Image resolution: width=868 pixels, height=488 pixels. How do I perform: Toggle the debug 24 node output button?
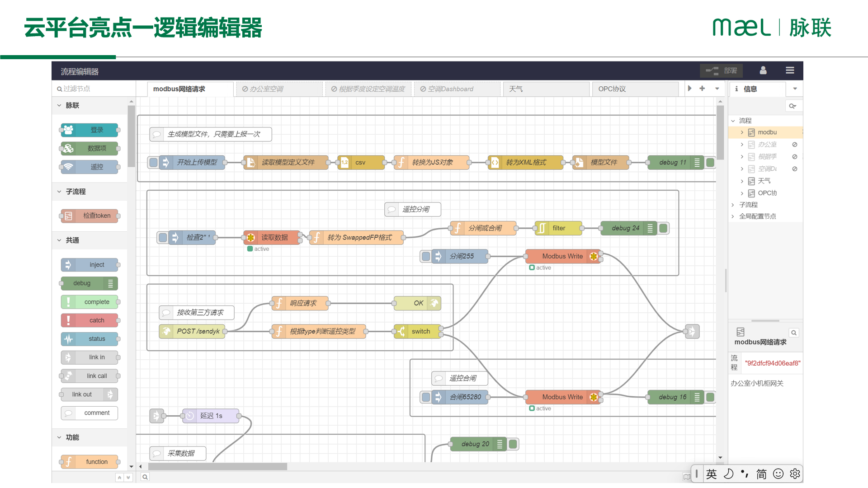663,228
